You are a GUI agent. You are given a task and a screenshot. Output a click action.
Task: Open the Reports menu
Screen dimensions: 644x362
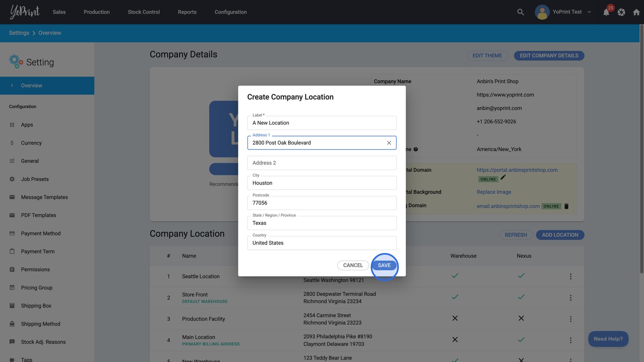(187, 12)
